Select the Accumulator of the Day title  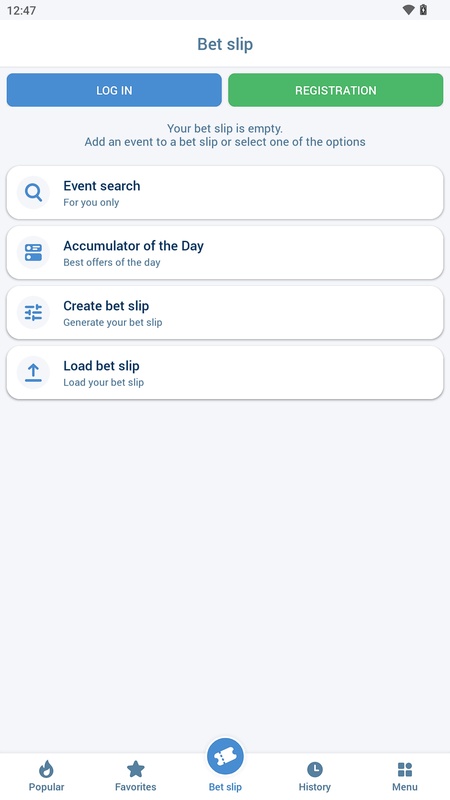tap(133, 246)
